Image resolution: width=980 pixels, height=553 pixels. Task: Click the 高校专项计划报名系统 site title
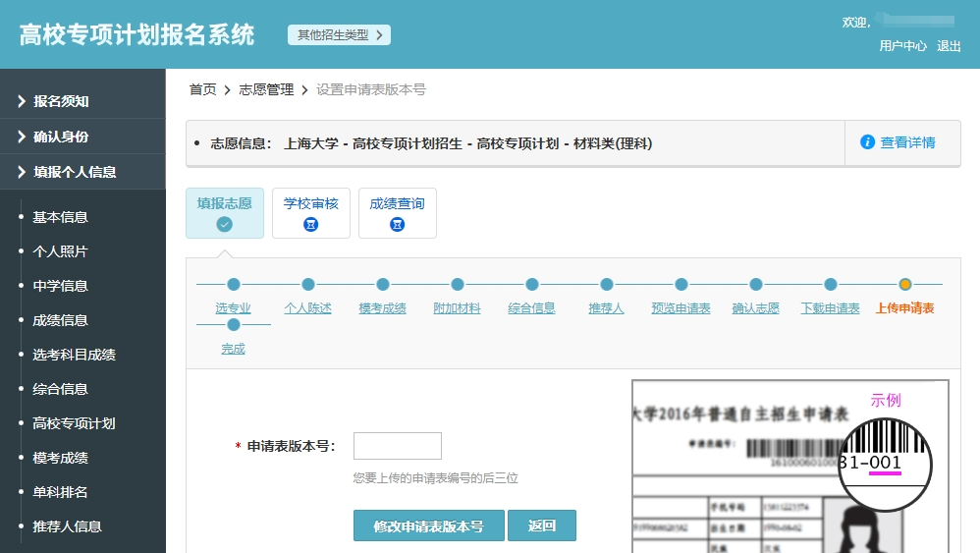[x=136, y=35]
